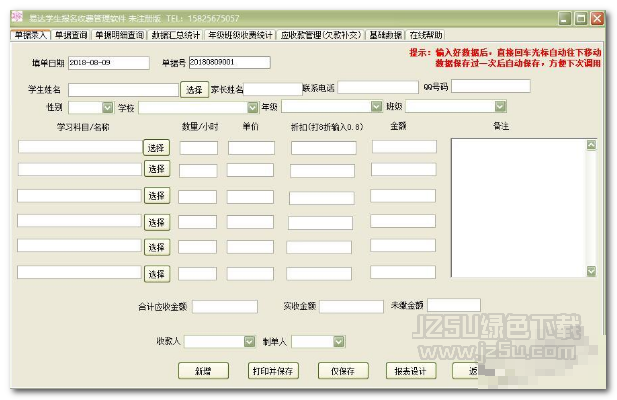The height and width of the screenshot is (400, 617).
Task: Open the 收款人 dropdown
Action: 249,341
